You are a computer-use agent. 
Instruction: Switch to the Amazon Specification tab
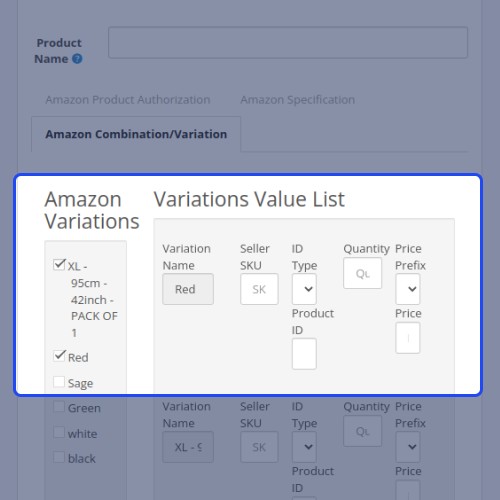click(x=298, y=100)
